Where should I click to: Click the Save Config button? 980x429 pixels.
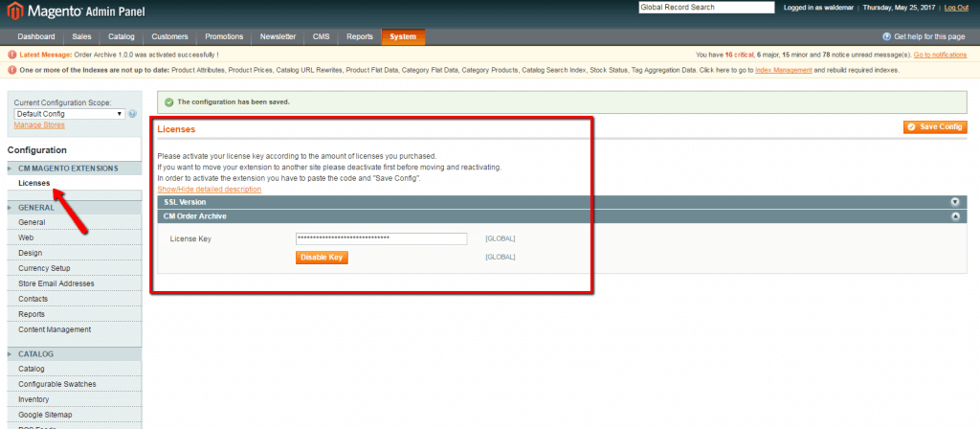935,127
